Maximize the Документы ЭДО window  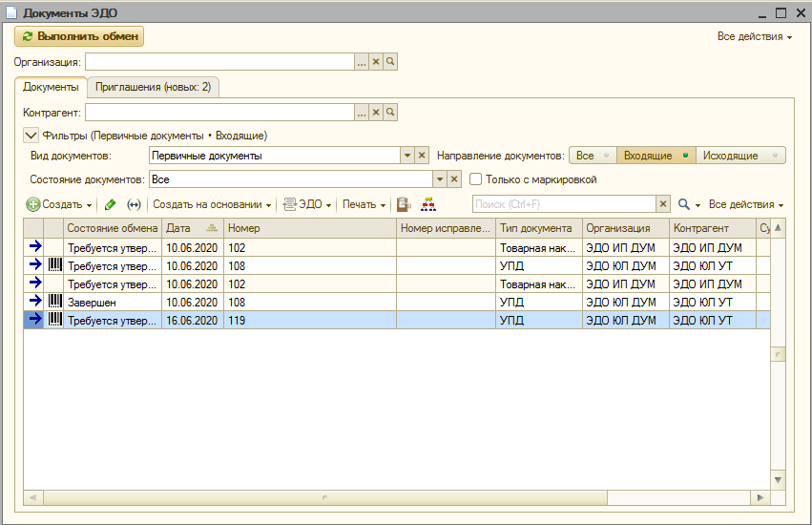coord(781,13)
